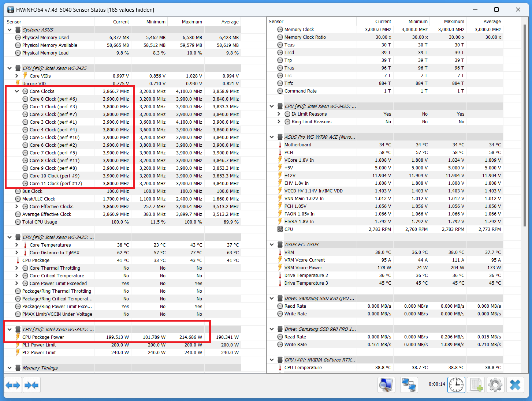Image resolution: width=532 pixels, height=401 pixels.
Task: Click the fan icon next to CPU RPM row
Action: 280,229
